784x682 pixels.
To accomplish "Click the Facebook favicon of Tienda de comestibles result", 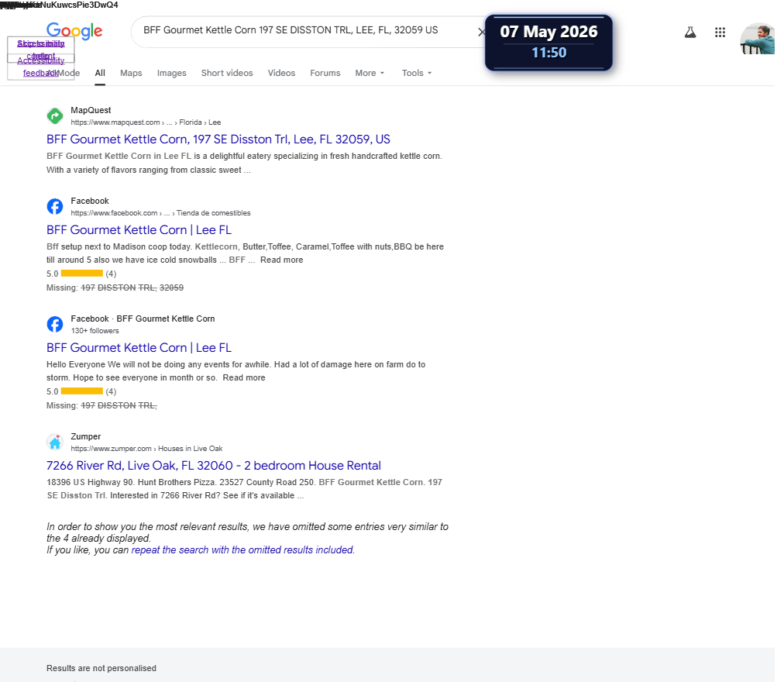I will click(55, 207).
